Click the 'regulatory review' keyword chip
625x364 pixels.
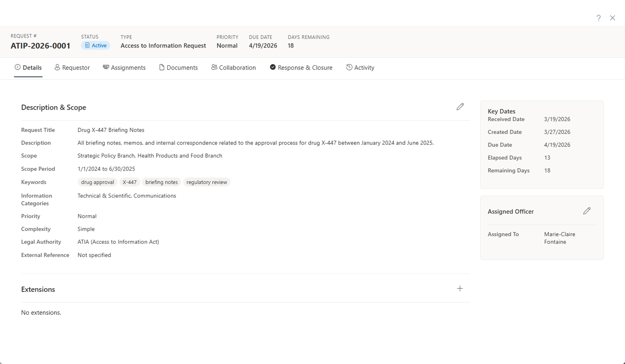click(x=207, y=182)
